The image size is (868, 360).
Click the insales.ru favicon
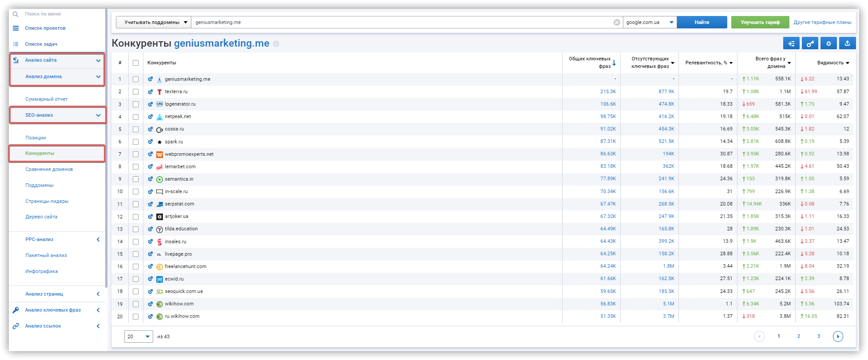(159, 242)
